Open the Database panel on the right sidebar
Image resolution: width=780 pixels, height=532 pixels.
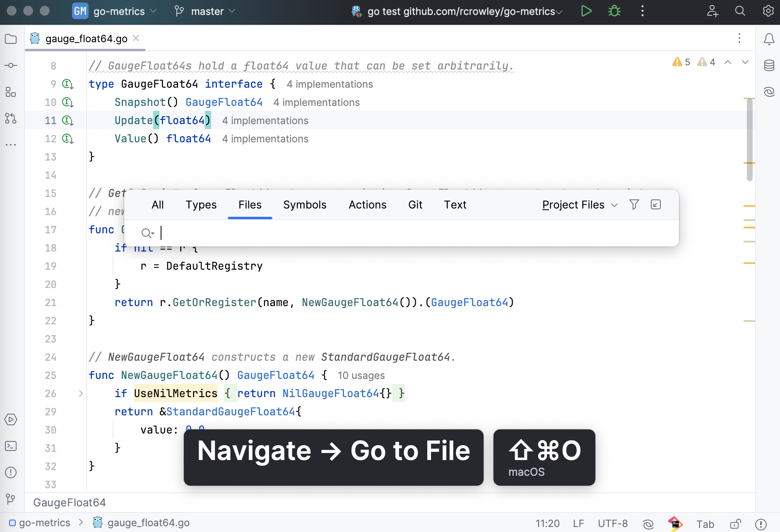[770, 65]
